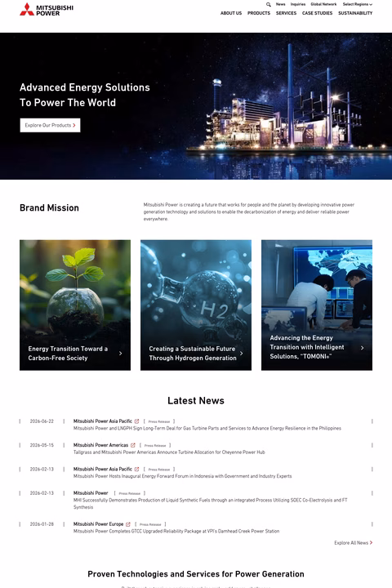This screenshot has height=588, width=392.
Task: Open Damhead Creek Power Station news item
Action: 176,532
